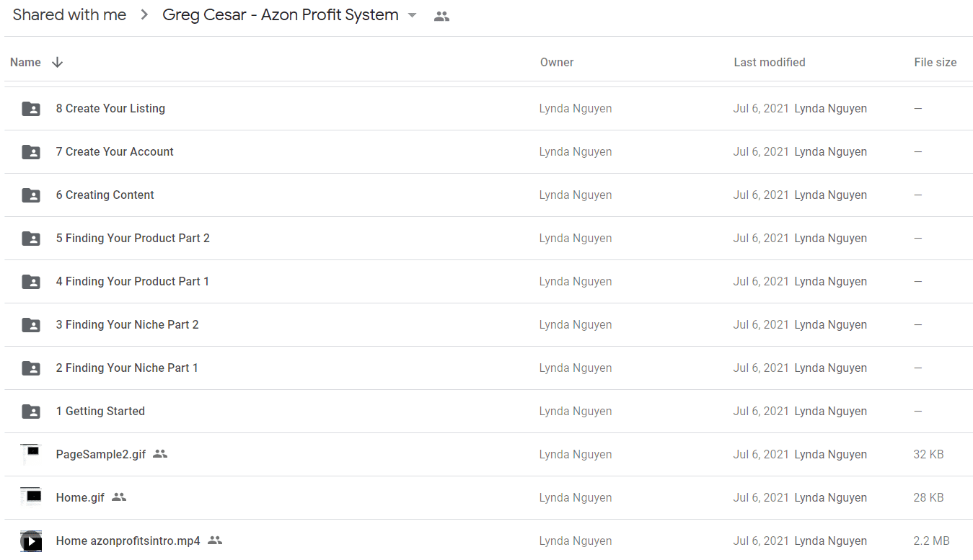Select the PageSample2.gif file name

coord(101,454)
